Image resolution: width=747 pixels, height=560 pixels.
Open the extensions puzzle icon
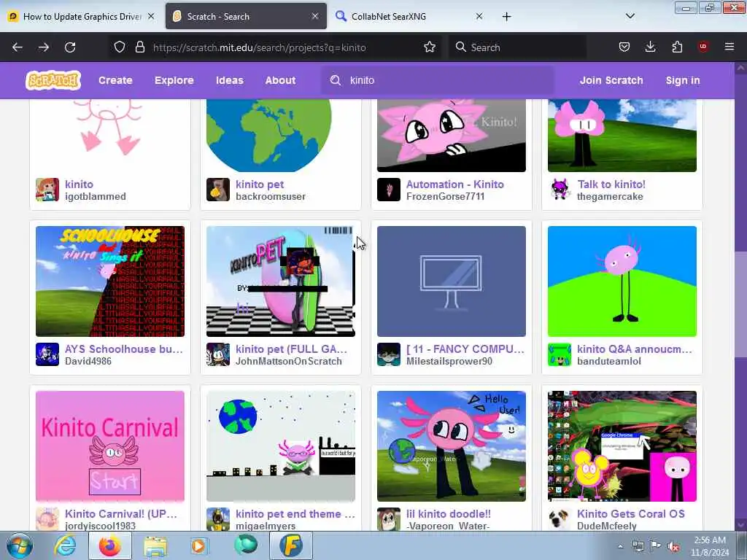(x=677, y=47)
